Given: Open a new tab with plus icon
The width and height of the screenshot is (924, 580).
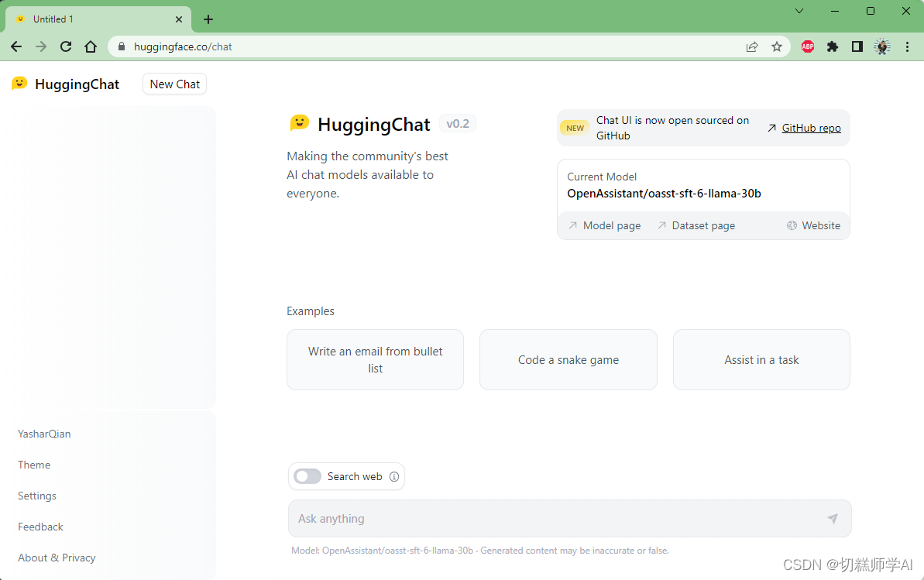Looking at the screenshot, I should (208, 19).
